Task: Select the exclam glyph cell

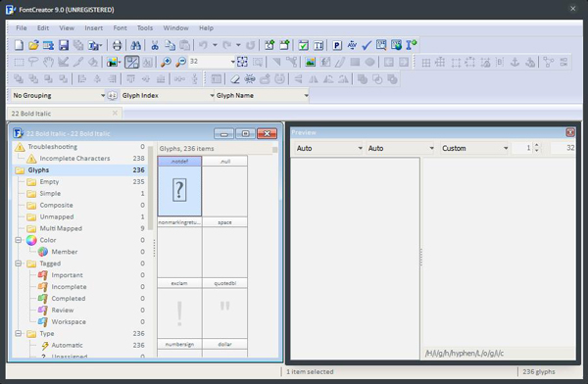Action: (179, 309)
